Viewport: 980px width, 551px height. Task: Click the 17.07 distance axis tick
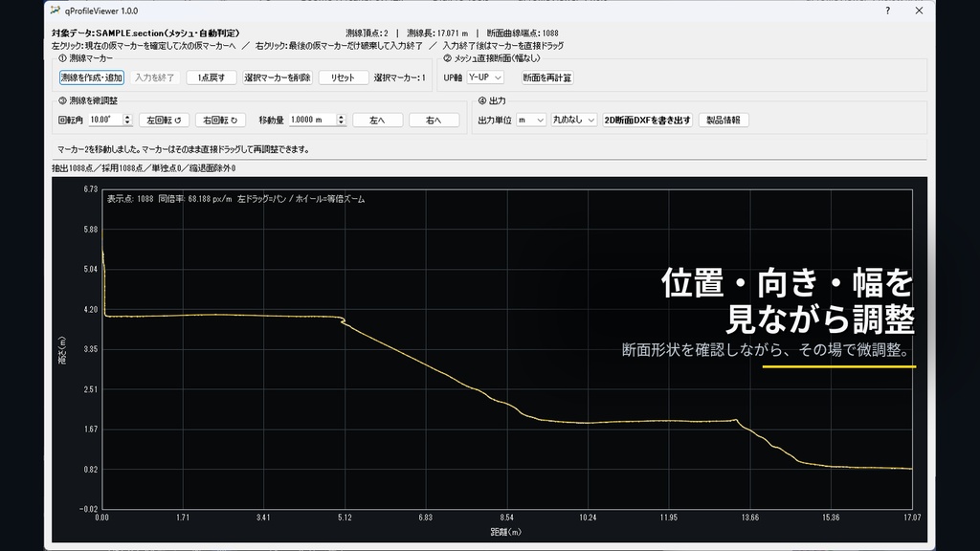click(x=912, y=518)
